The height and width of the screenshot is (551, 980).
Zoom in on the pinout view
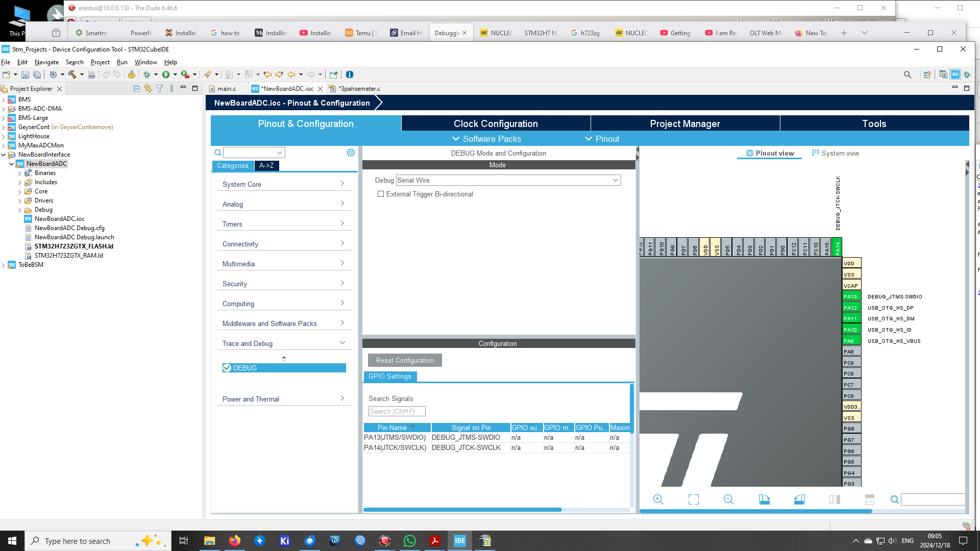[658, 499]
